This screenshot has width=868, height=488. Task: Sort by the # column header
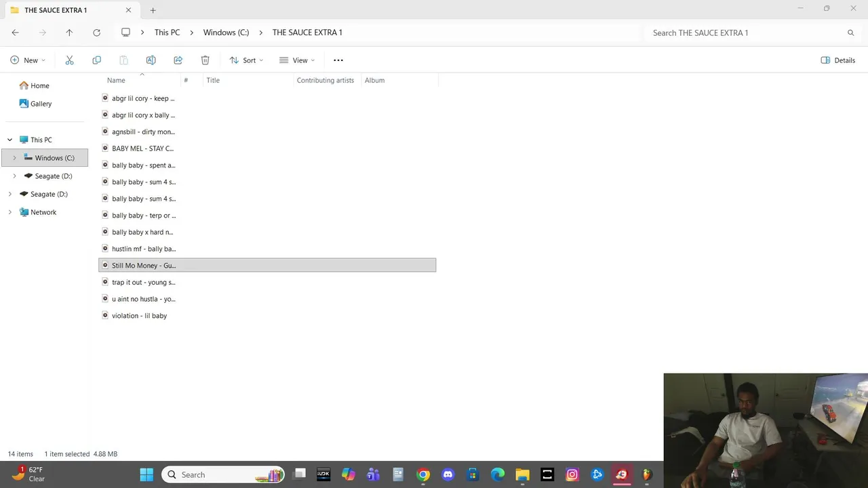(186, 80)
